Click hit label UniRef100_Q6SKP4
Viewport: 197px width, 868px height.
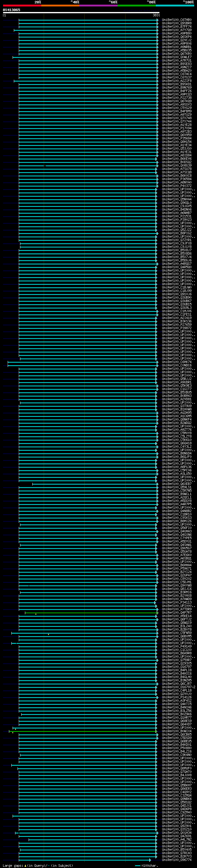pyautogui.click(x=177, y=37)
